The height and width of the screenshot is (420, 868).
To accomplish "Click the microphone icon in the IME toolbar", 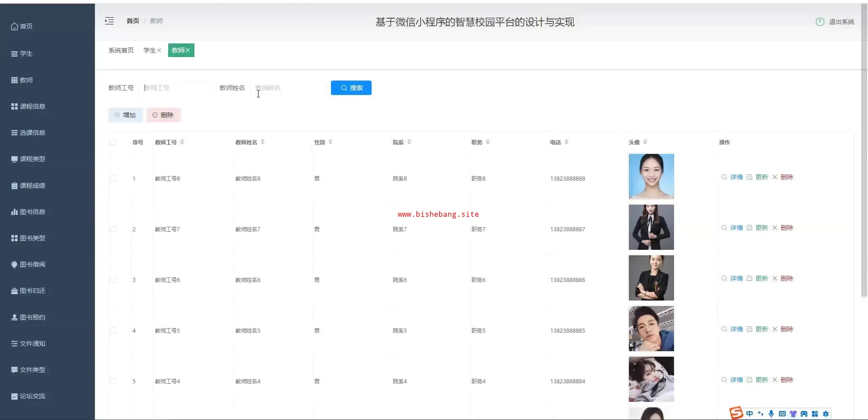I will 771,414.
